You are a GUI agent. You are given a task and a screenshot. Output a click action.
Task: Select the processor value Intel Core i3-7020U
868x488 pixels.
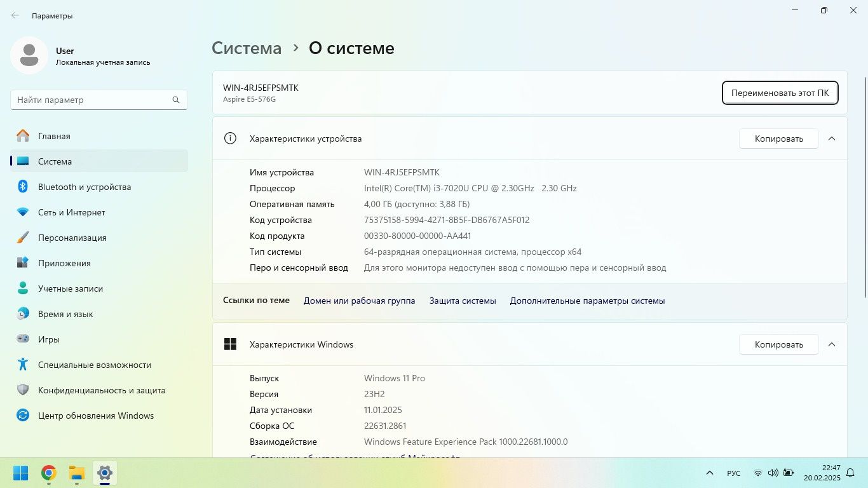pyautogui.click(x=470, y=188)
